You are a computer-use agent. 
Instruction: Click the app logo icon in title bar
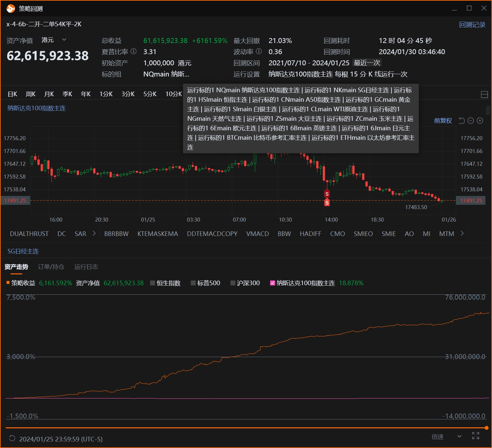(10, 9)
